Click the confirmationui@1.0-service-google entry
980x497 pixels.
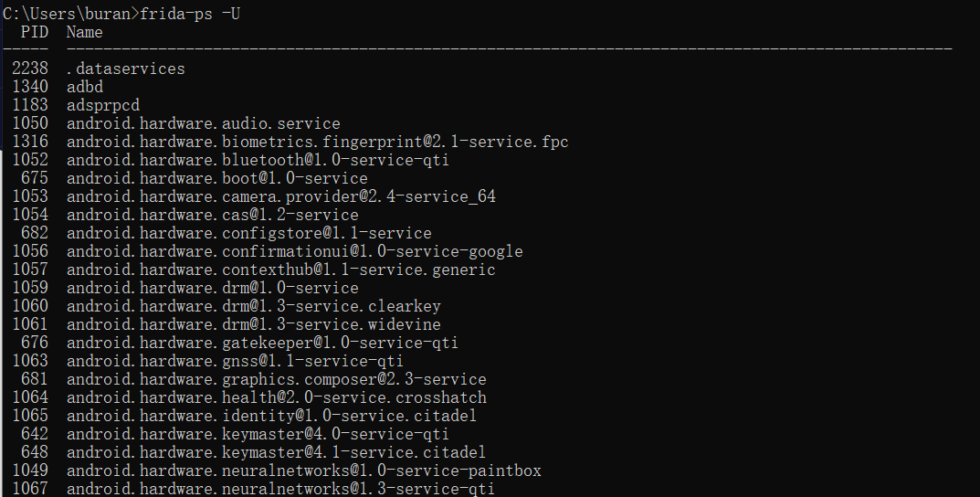pos(294,251)
